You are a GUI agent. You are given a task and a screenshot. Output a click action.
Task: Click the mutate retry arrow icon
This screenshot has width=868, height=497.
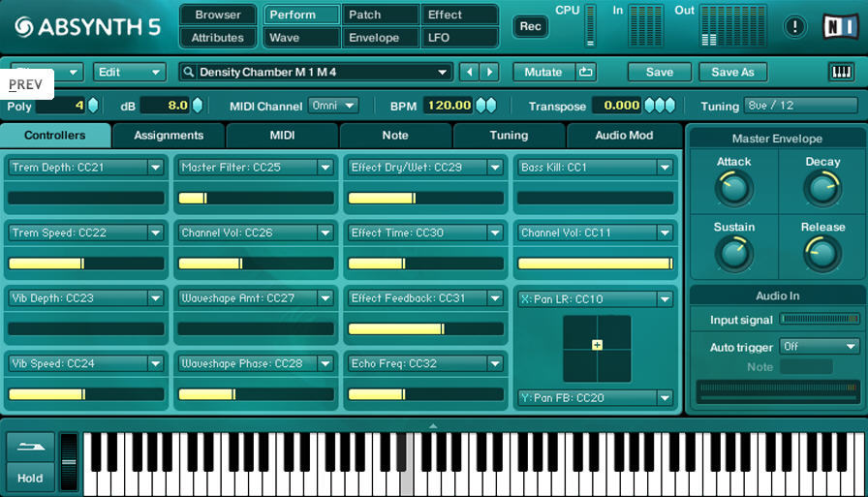coord(586,72)
